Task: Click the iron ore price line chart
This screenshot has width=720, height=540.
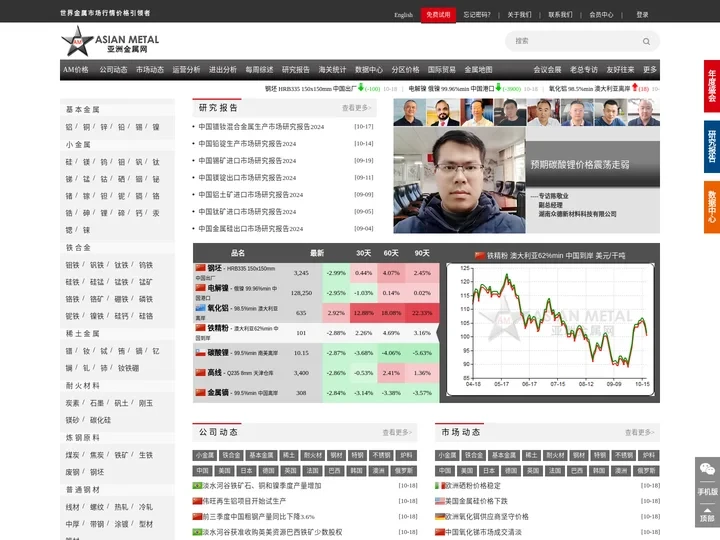Action: [x=551, y=329]
